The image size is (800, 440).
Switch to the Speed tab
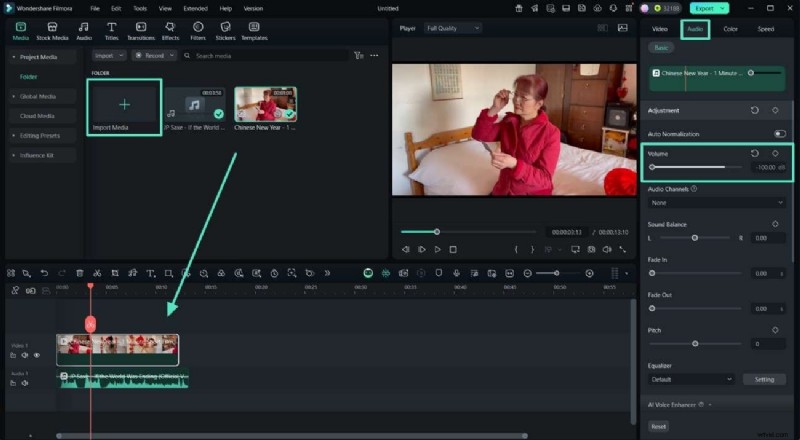click(765, 29)
